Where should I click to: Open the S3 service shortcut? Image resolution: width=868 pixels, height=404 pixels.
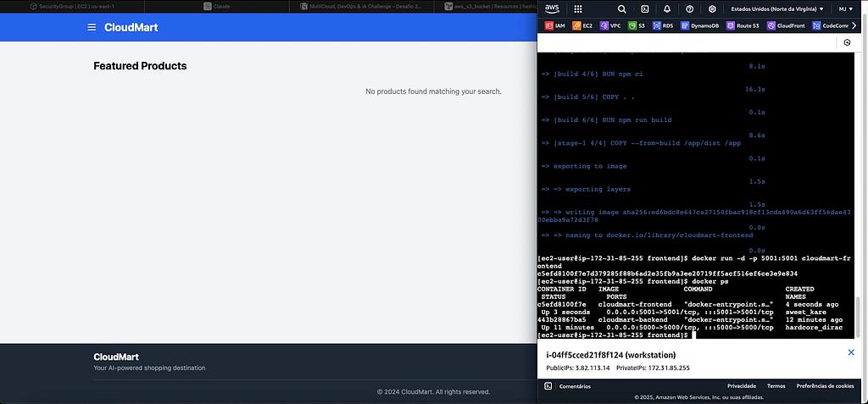pos(637,25)
